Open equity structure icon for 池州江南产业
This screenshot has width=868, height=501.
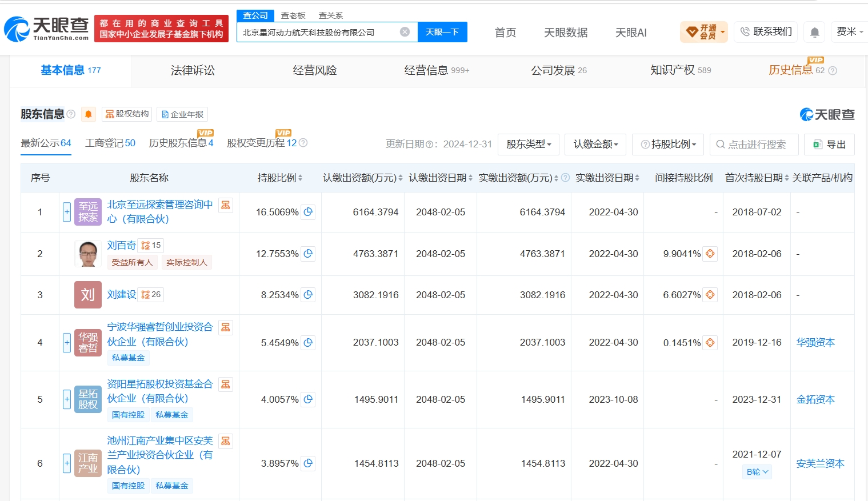(226, 441)
